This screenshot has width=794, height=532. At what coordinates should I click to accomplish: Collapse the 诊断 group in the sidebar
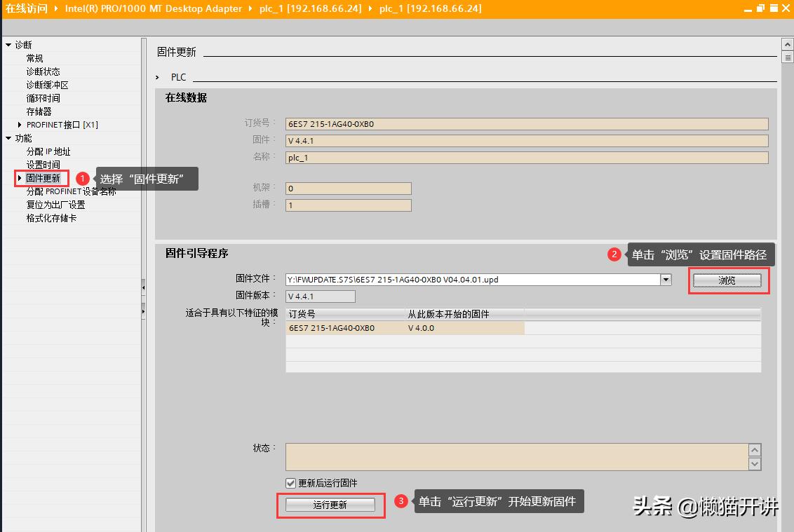point(8,44)
